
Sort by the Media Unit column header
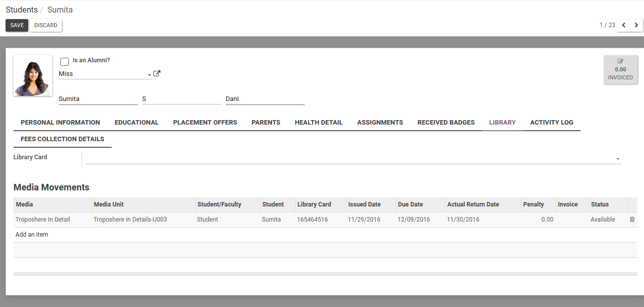pos(143,204)
